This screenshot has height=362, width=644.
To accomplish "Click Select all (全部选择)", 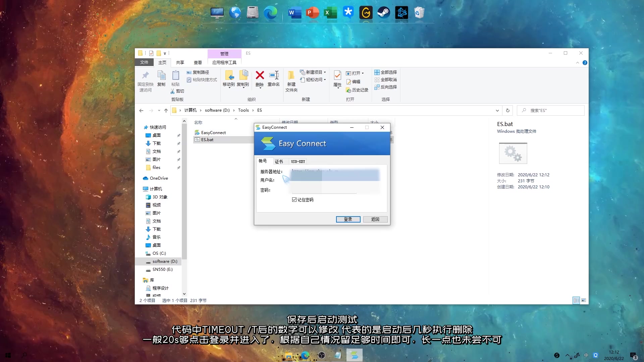I will point(386,72).
